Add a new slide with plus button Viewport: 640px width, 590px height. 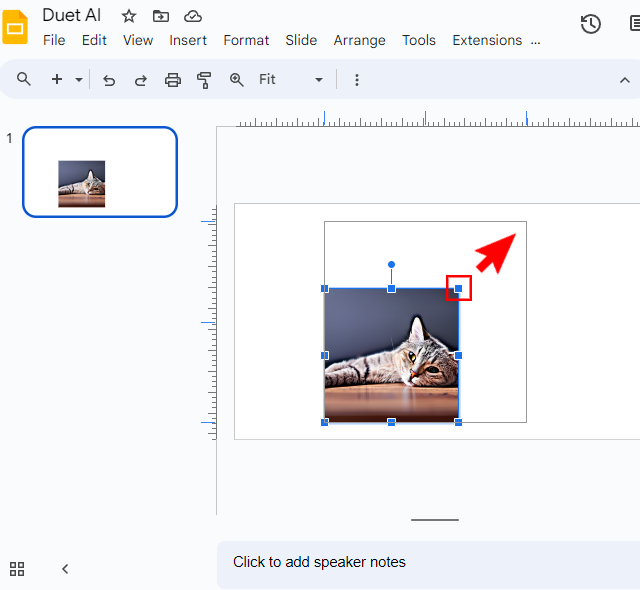click(x=57, y=79)
